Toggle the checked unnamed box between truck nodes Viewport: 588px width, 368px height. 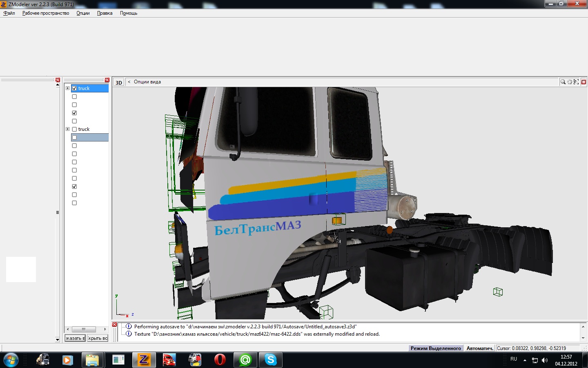[x=74, y=113]
